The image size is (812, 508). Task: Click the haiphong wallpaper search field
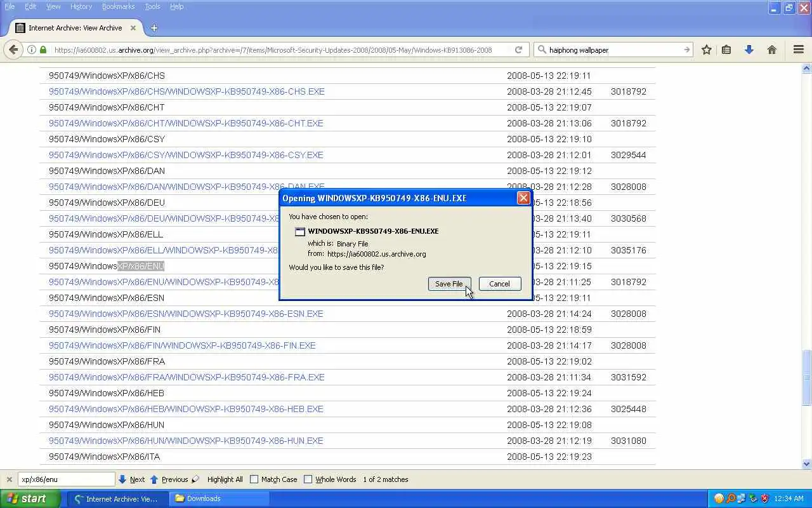pyautogui.click(x=613, y=50)
